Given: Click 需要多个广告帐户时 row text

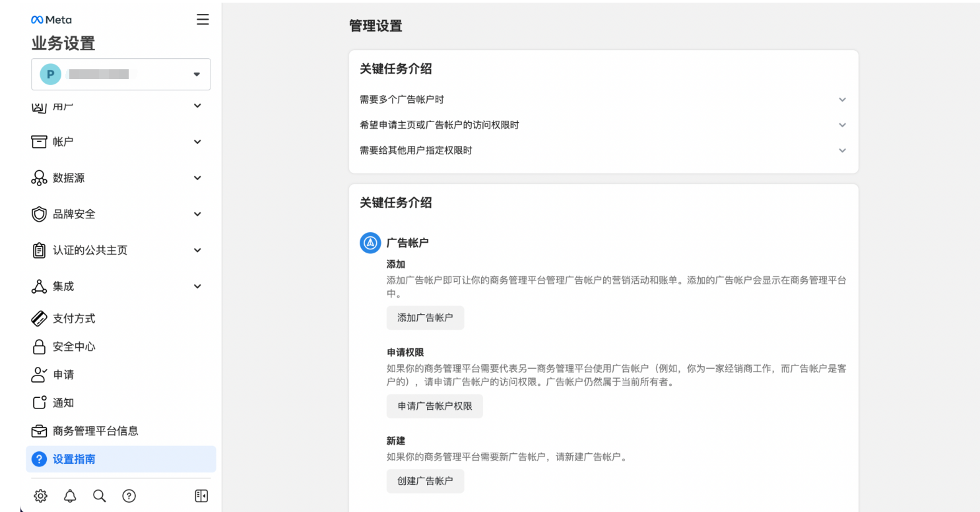Looking at the screenshot, I should click(x=402, y=100).
